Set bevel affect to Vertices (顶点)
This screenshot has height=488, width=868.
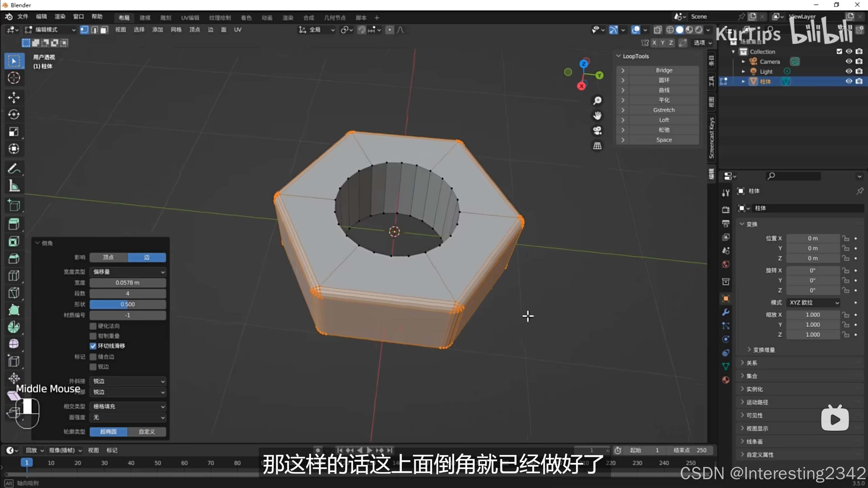(109, 258)
